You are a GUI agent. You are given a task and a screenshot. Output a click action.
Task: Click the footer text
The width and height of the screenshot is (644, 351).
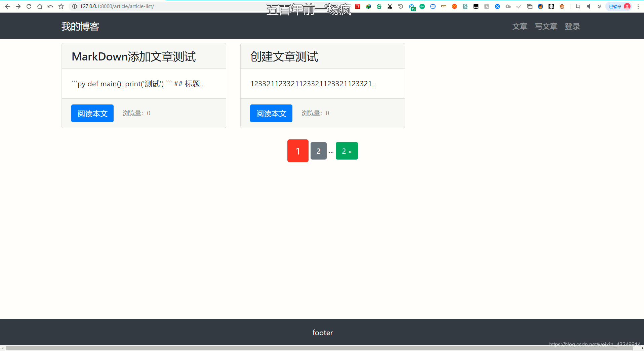(323, 333)
